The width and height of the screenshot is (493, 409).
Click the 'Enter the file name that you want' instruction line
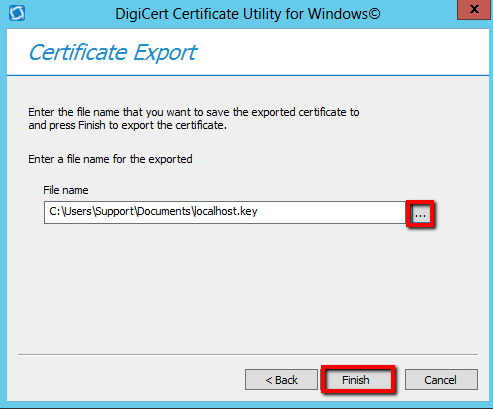194,112
